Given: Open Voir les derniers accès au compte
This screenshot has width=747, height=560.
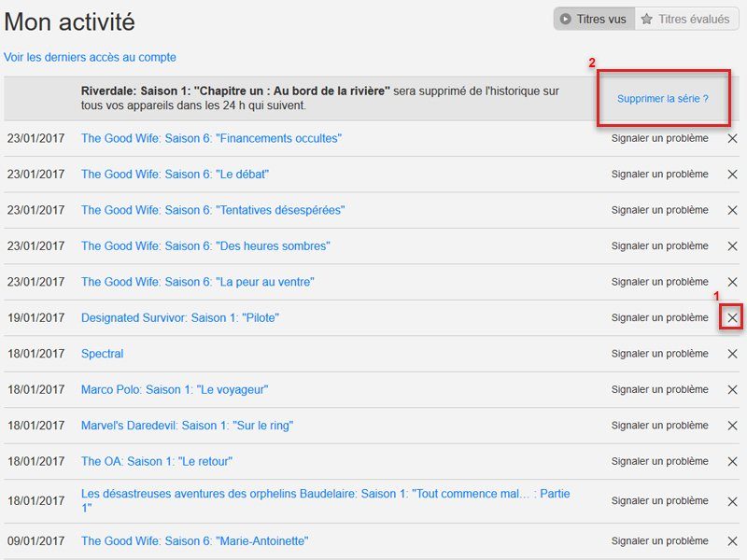Looking at the screenshot, I should (x=90, y=57).
